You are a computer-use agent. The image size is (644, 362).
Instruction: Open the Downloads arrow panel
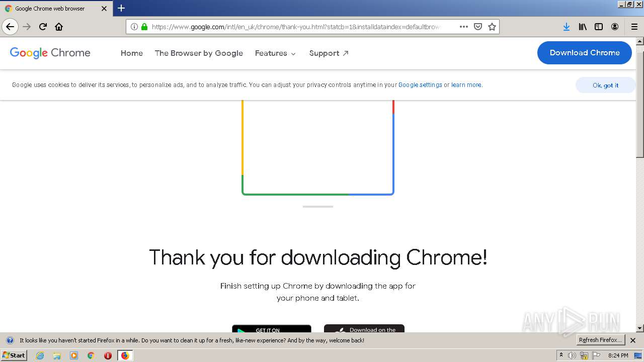567,27
